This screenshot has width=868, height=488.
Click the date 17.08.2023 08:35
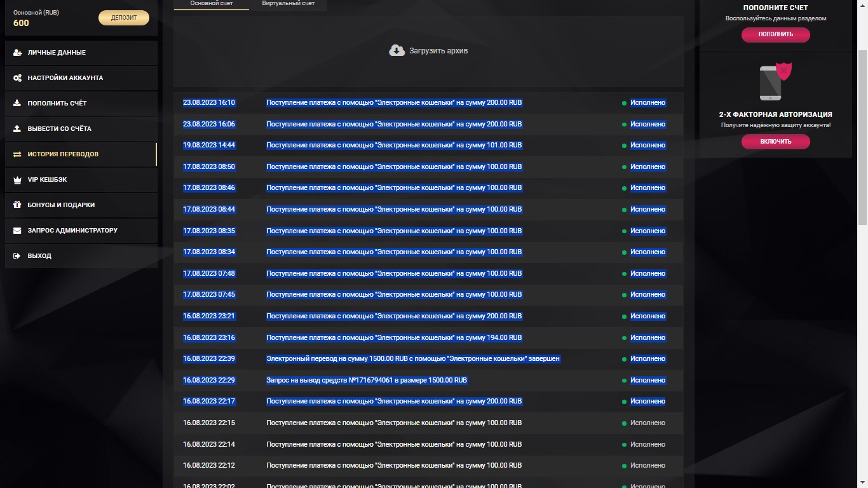click(209, 231)
